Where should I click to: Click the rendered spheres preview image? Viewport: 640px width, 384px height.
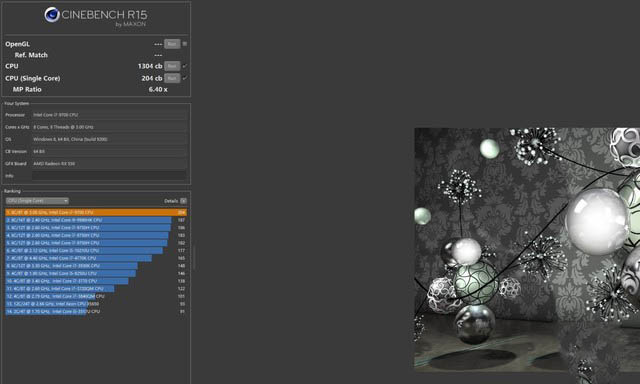pyautogui.click(x=527, y=250)
